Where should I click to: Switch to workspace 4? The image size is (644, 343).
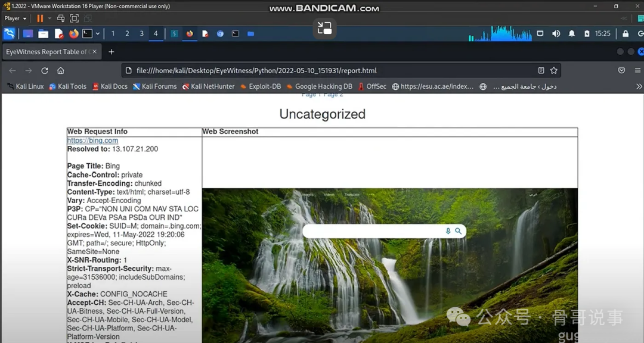(156, 33)
